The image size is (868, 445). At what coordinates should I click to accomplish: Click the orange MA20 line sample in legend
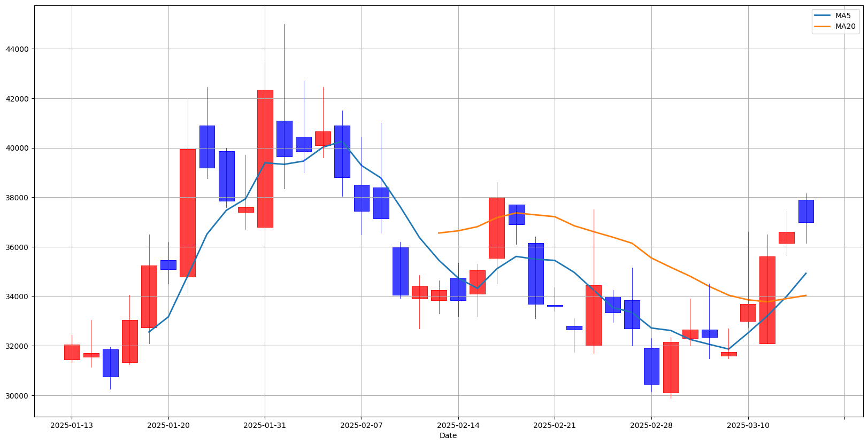[x=823, y=26]
